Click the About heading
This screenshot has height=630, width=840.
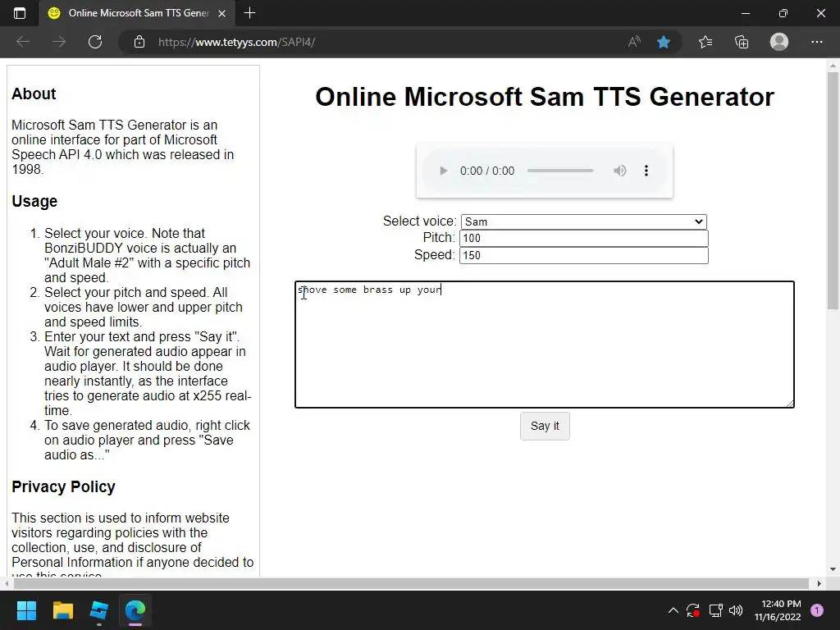pyautogui.click(x=34, y=94)
